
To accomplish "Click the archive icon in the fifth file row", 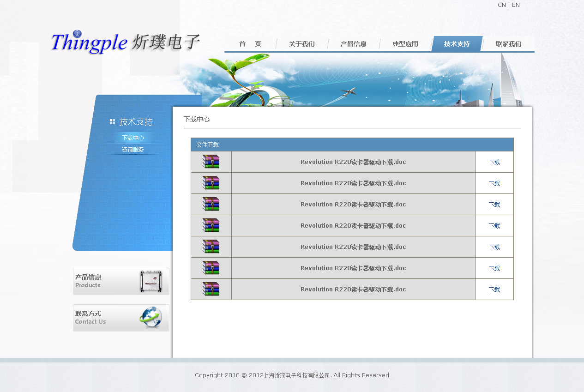I will 211,247.
